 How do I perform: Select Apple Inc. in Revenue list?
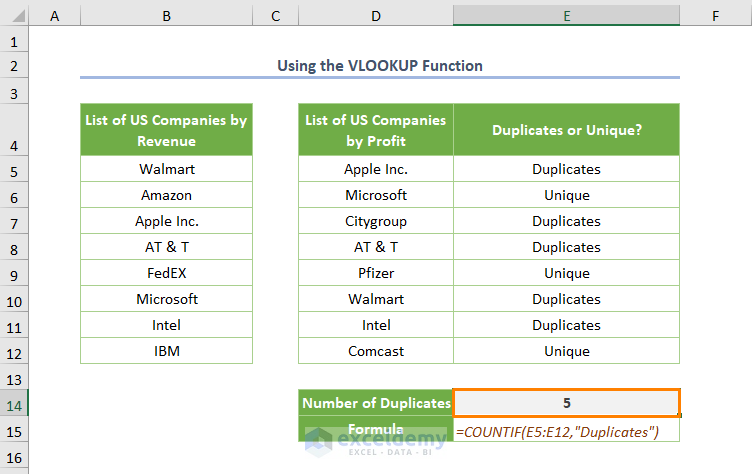[166, 221]
